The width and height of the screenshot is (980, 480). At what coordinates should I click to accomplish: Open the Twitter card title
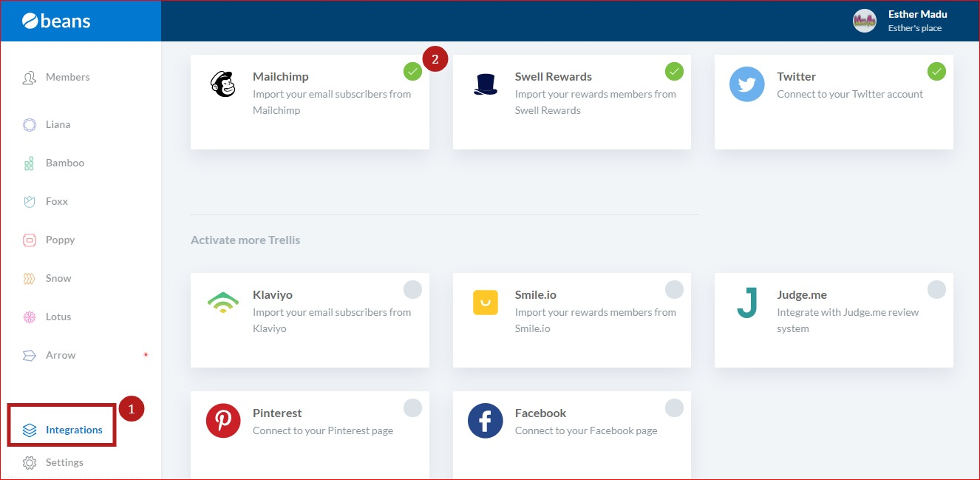[797, 77]
